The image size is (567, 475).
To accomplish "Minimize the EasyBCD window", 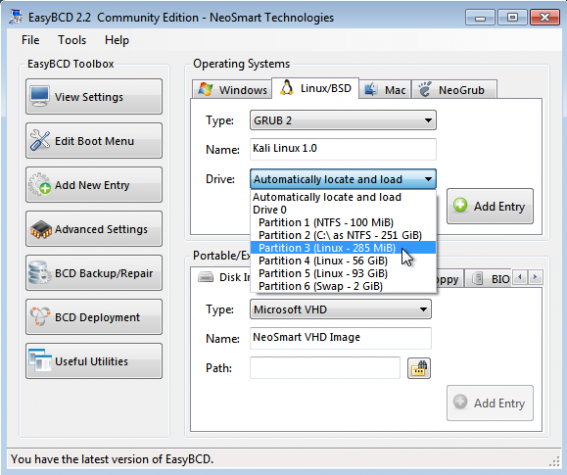I will 480,17.
